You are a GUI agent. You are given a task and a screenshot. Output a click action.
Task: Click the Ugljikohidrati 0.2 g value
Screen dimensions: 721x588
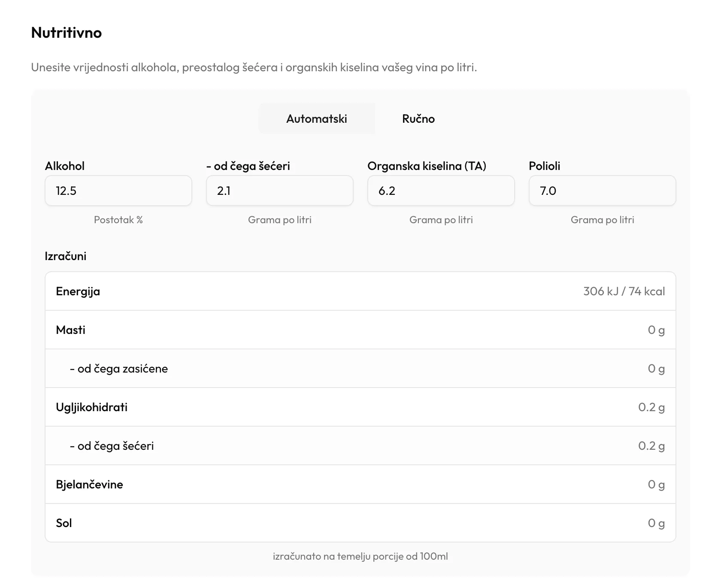(x=651, y=407)
